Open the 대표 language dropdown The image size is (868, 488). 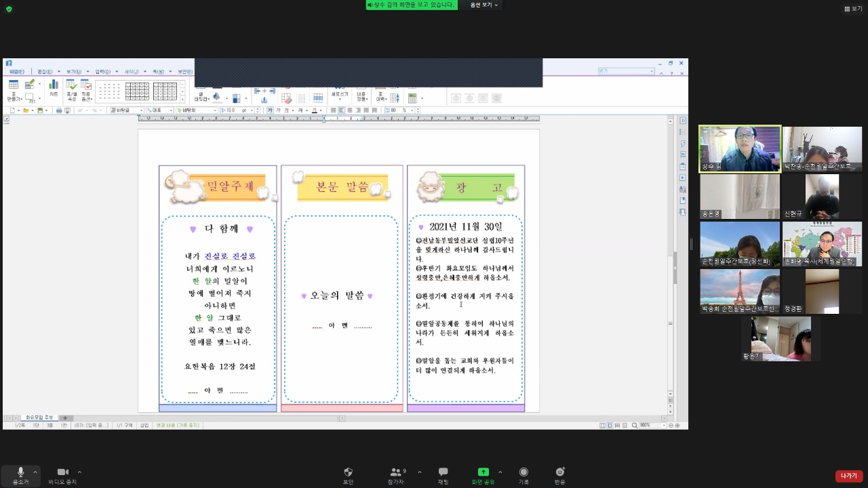pyautogui.click(x=160, y=110)
